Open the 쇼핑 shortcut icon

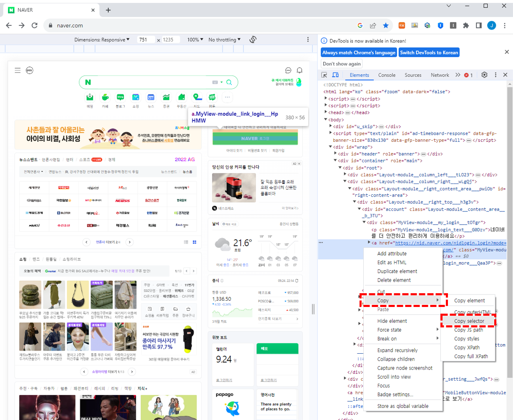click(x=136, y=98)
